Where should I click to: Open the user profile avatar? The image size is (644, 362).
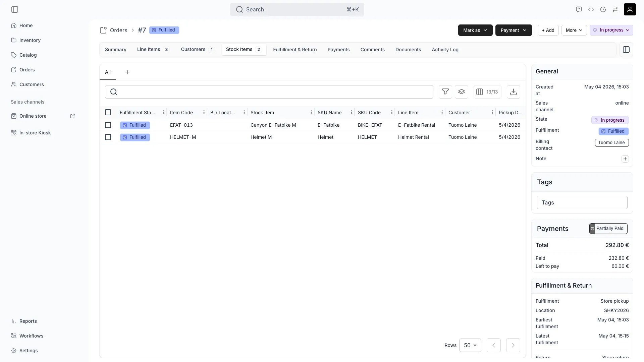click(630, 9)
